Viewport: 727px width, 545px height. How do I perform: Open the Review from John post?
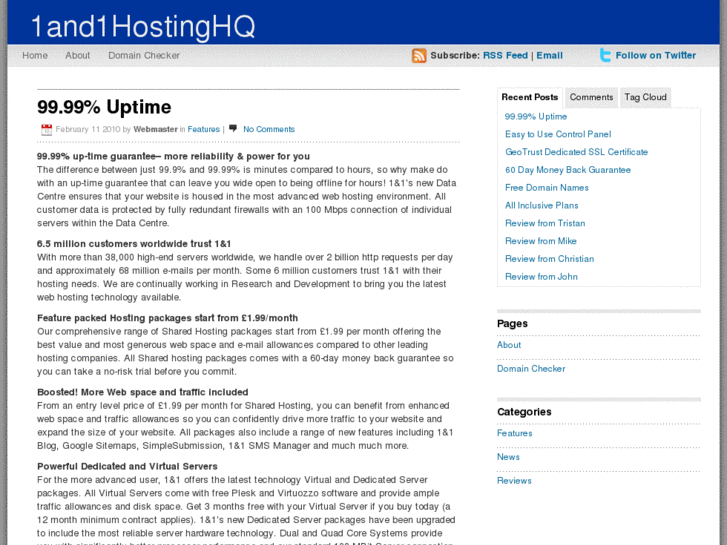(x=542, y=276)
